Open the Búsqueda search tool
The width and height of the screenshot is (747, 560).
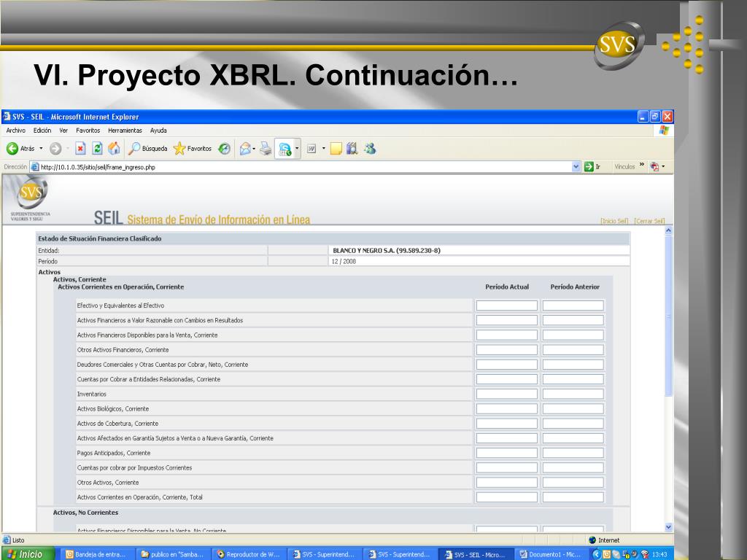click(147, 149)
